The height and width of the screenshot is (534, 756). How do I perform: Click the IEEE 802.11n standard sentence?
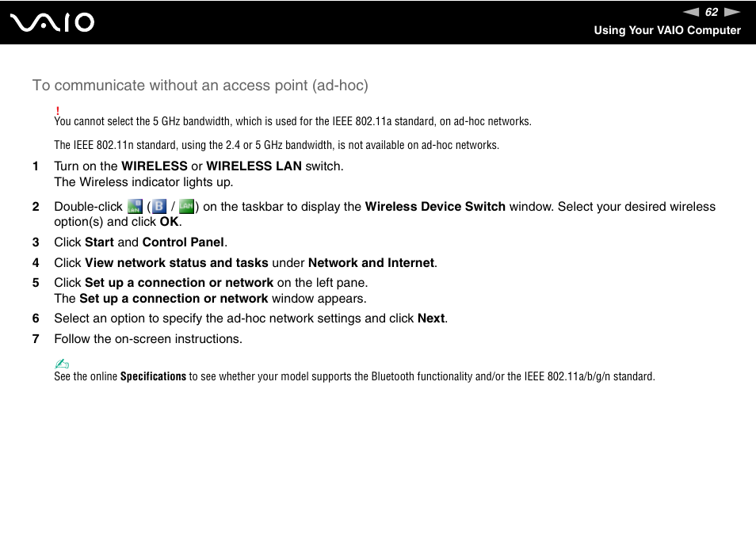(277, 145)
